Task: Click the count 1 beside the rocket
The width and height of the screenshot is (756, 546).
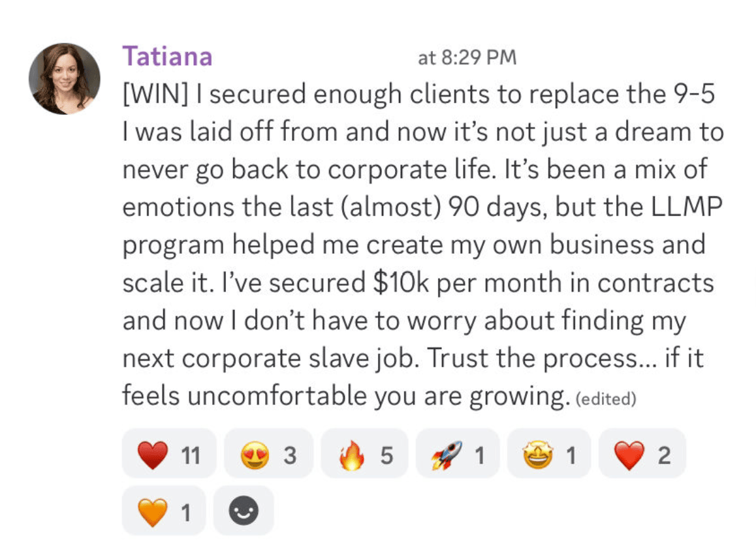Action: click(479, 455)
